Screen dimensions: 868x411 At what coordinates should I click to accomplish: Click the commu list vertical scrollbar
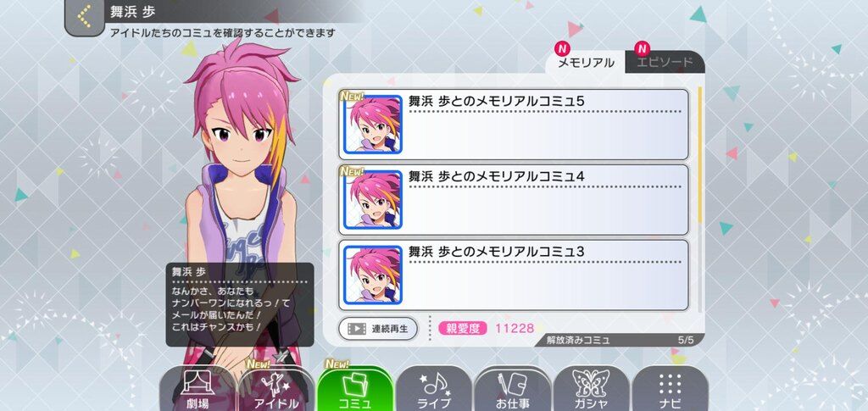pyautogui.click(x=699, y=199)
